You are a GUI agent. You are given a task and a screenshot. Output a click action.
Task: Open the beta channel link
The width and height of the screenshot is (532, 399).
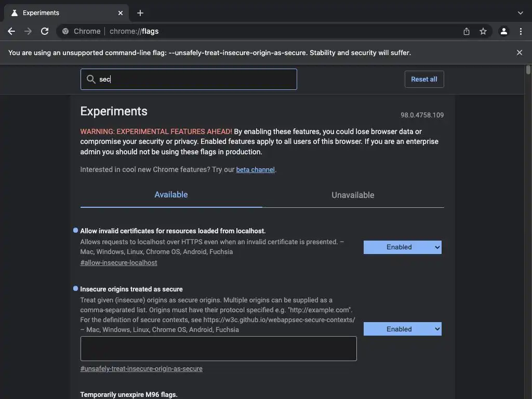point(255,170)
